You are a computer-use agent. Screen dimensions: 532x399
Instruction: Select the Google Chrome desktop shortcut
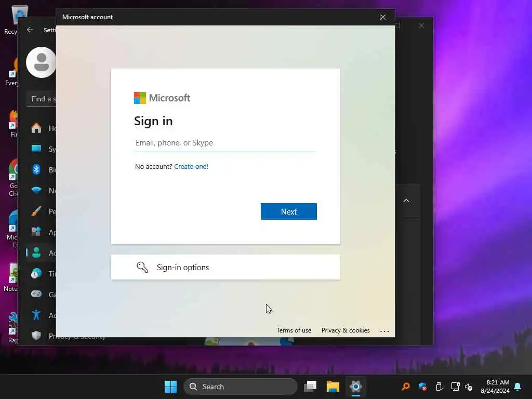[x=13, y=178]
